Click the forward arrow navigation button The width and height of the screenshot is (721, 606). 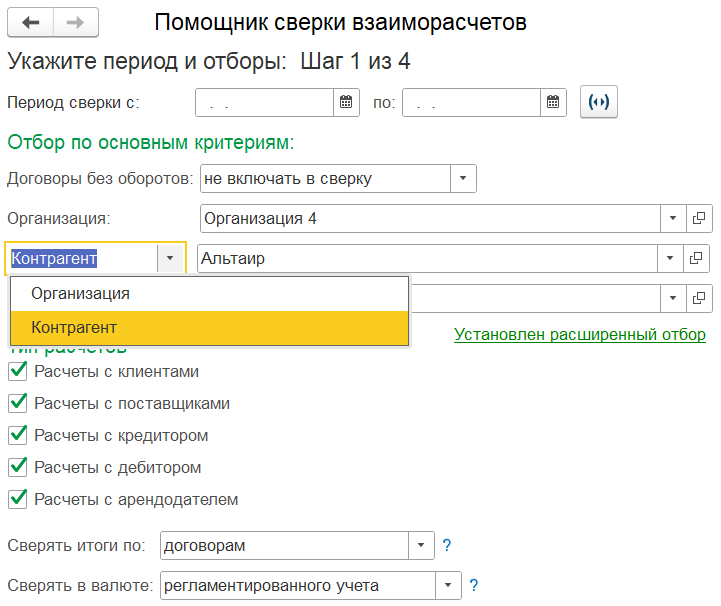click(76, 22)
